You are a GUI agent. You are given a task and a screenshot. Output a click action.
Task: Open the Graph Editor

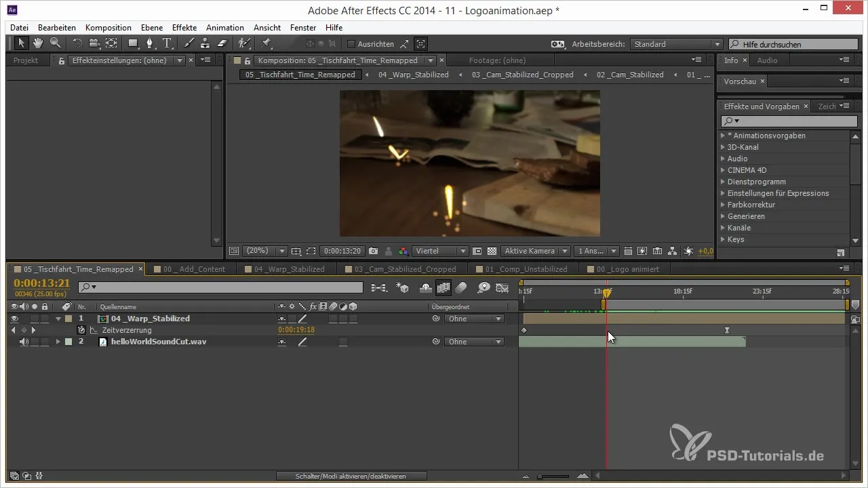click(502, 287)
